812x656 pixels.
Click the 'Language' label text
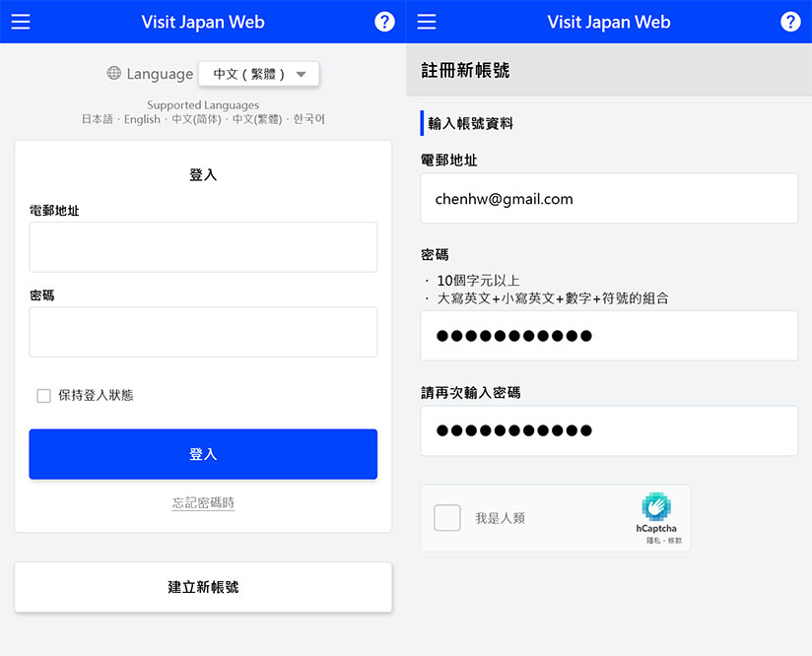point(160,74)
